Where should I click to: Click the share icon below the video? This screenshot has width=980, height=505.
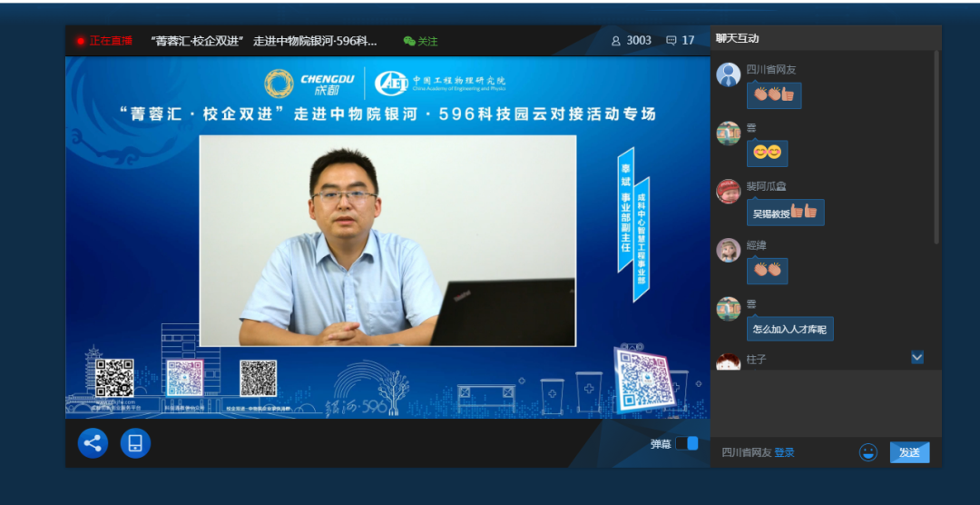(93, 443)
